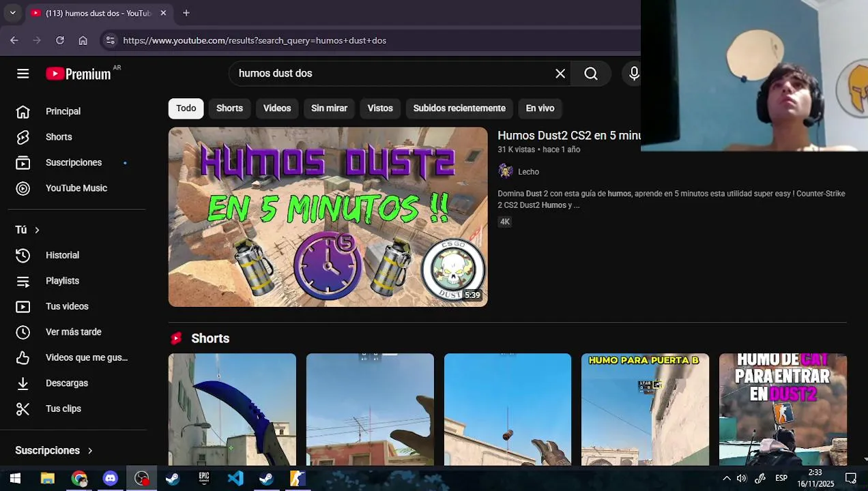The image size is (868, 491).
Task: Click the browser address bar URL
Action: point(255,40)
